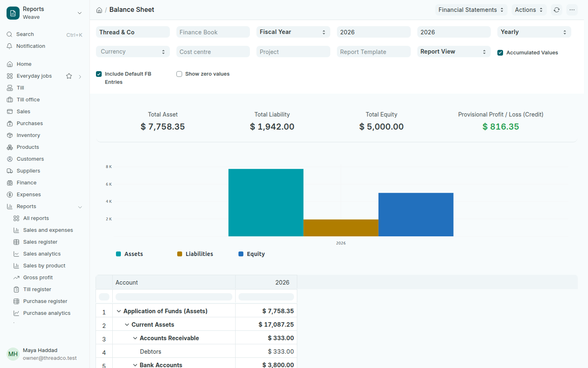Open Maya Haddad user profile
Viewport: 588px width, 368px height.
click(x=45, y=354)
